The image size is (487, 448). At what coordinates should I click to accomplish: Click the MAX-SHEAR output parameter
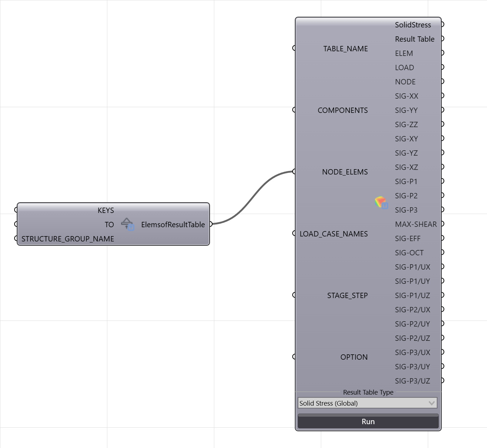pyautogui.click(x=416, y=224)
